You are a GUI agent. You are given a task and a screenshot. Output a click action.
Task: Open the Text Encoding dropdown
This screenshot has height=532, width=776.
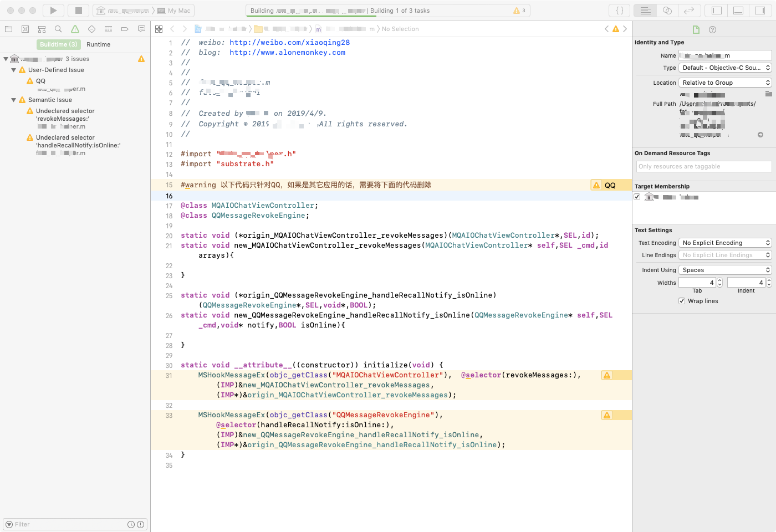tap(725, 242)
